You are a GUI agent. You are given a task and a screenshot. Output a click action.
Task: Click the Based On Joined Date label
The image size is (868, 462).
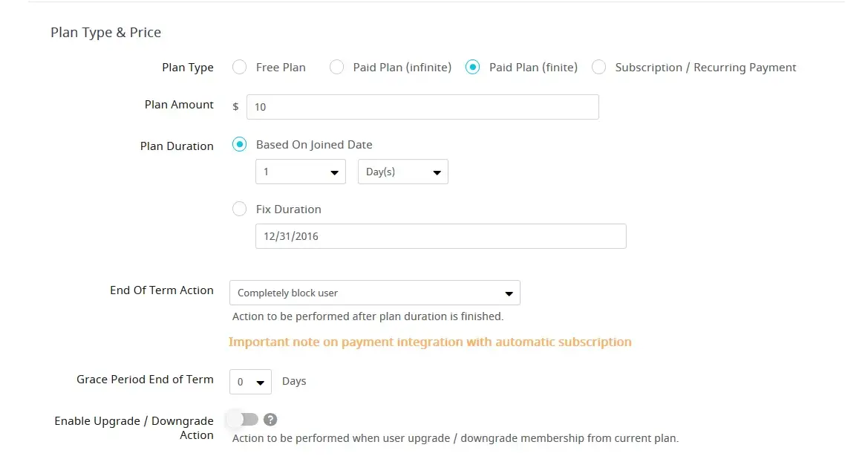click(x=314, y=145)
